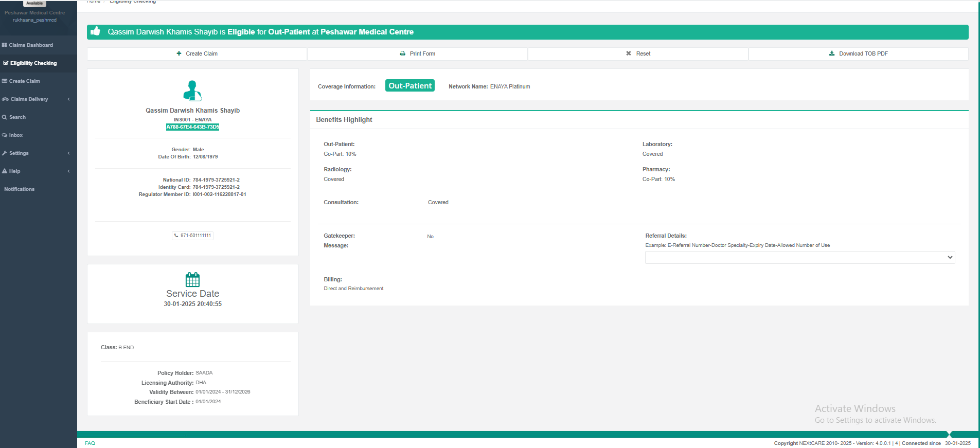The image size is (980, 448).
Task: Click the phone number 971-501111111 badge
Action: click(x=192, y=236)
